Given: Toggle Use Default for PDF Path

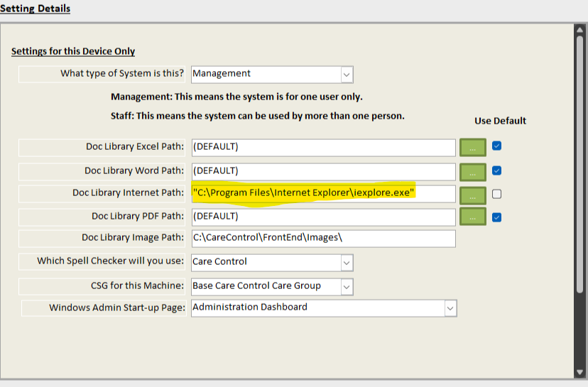Looking at the screenshot, I should pyautogui.click(x=497, y=217).
